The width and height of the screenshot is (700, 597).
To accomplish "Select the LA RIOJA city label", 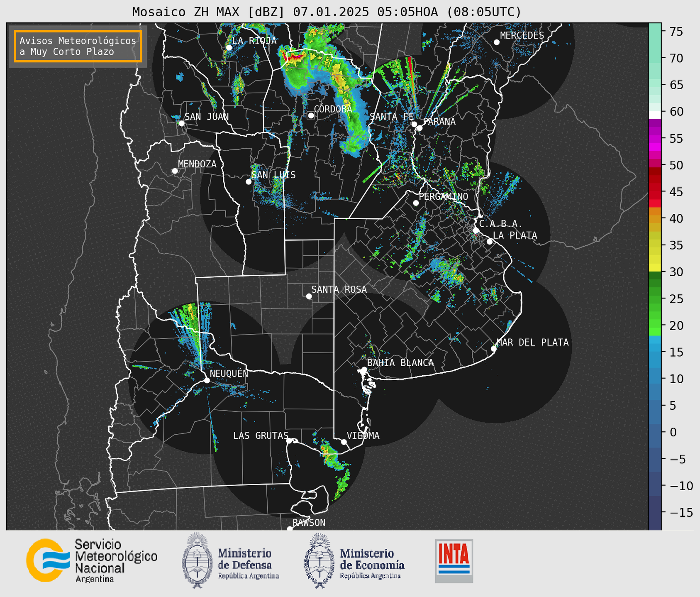I will click(254, 41).
